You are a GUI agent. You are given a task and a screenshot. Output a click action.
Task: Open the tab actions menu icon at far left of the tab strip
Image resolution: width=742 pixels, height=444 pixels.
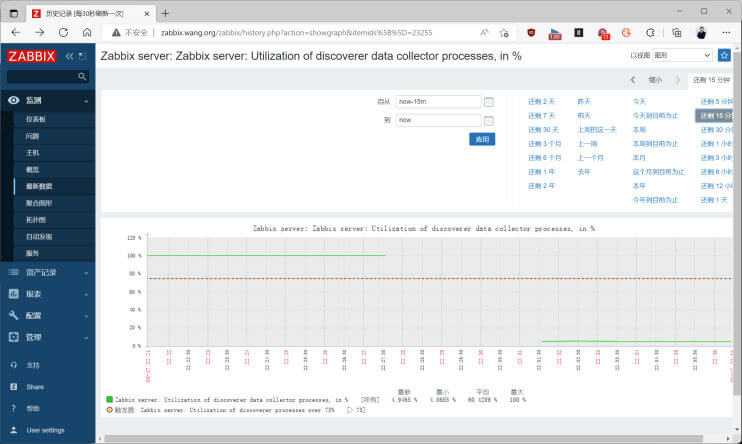14,14
